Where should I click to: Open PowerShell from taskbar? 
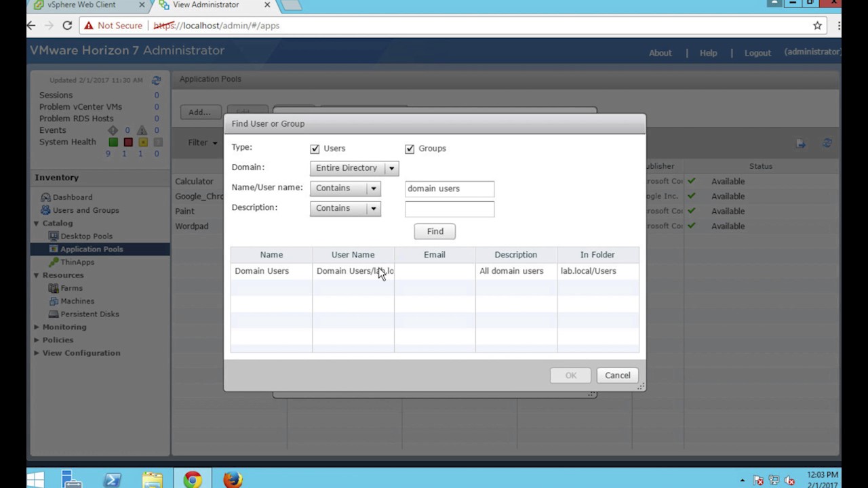(113, 480)
